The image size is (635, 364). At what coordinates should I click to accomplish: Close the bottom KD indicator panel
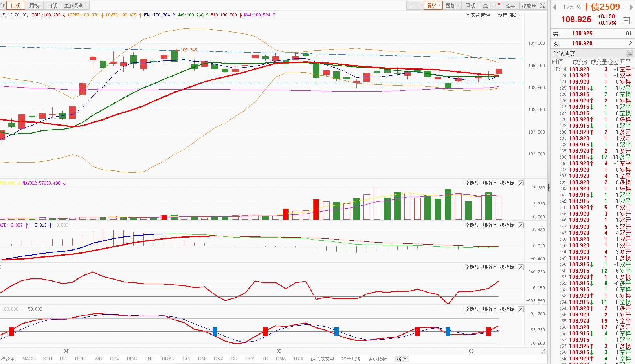[521, 309]
